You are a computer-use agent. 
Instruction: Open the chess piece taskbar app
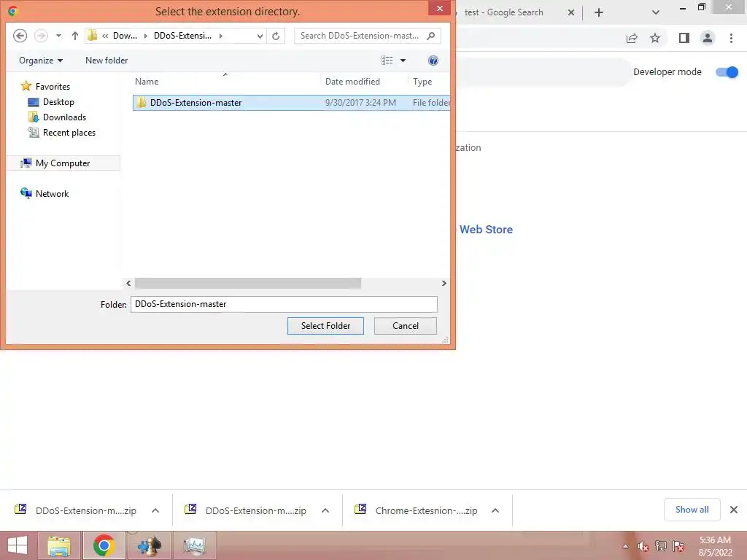tap(149, 545)
